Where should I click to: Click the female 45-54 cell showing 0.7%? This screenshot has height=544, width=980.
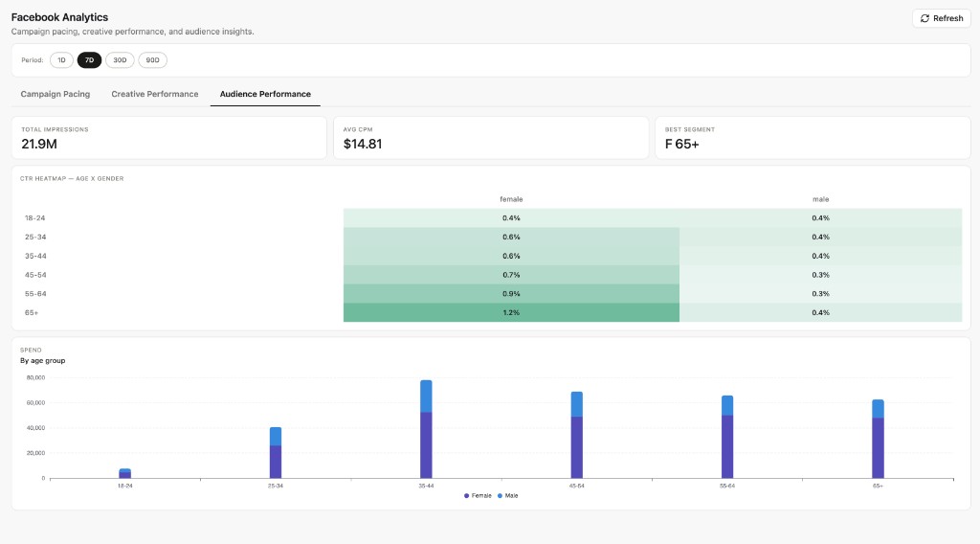511,275
